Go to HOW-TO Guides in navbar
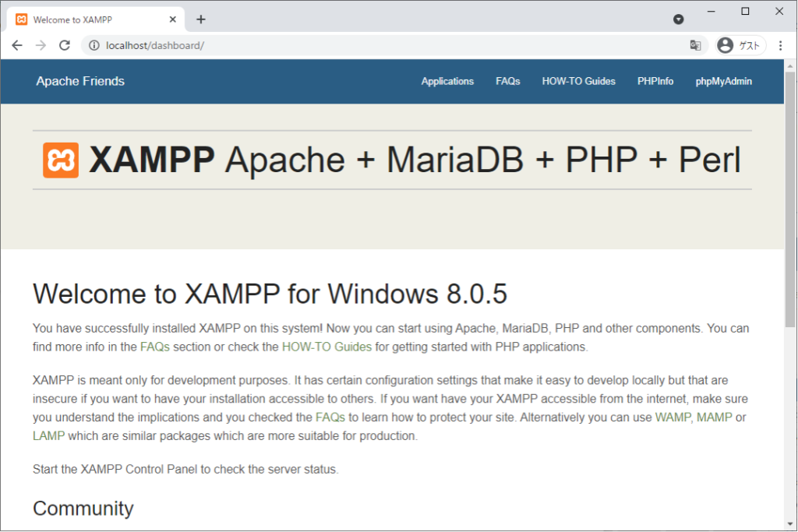The width and height of the screenshot is (798, 532). point(578,81)
